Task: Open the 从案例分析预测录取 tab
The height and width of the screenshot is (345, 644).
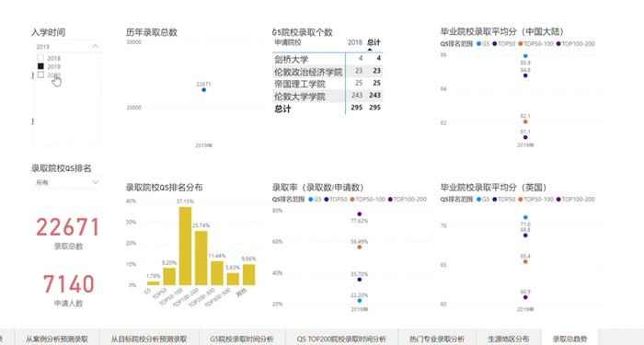Action: pyautogui.click(x=57, y=339)
